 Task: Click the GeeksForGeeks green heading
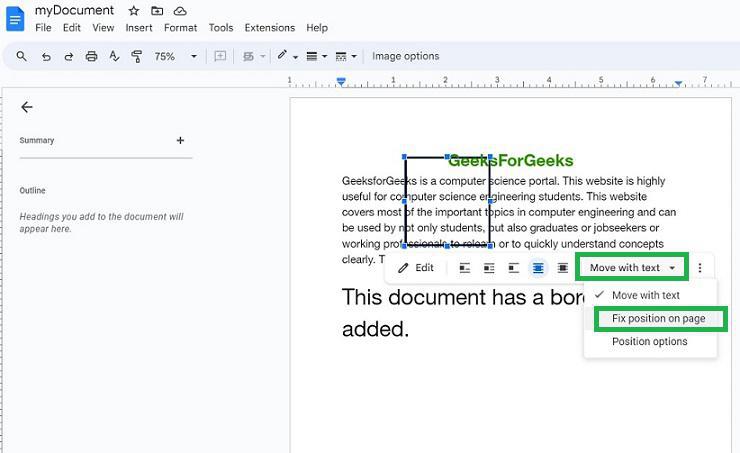(x=511, y=160)
